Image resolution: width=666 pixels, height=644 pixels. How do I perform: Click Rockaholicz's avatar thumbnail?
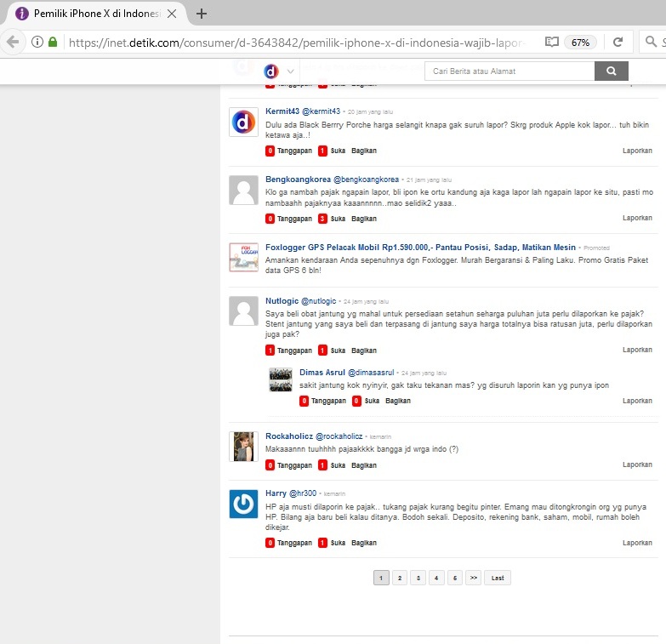243,447
